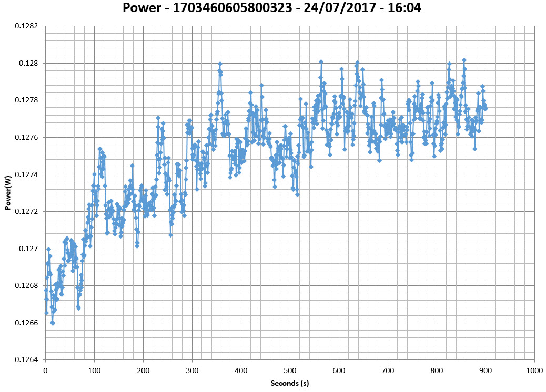
Task: Select the 0.1278 y-axis tick label
Action: pos(28,100)
